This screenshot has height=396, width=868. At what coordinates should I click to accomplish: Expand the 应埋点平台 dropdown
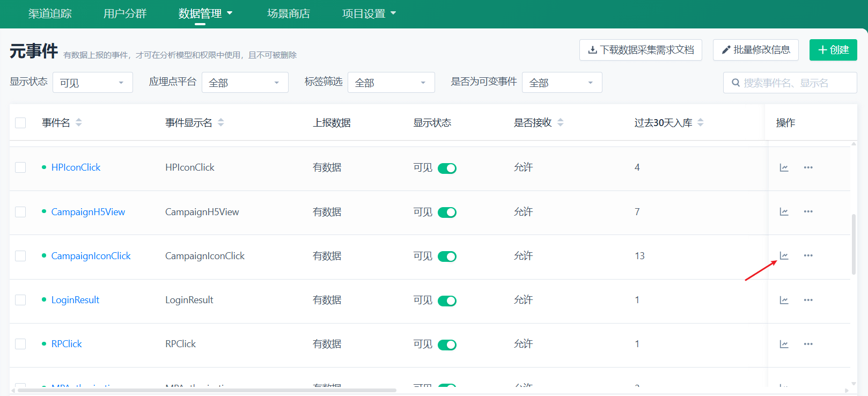click(x=245, y=83)
